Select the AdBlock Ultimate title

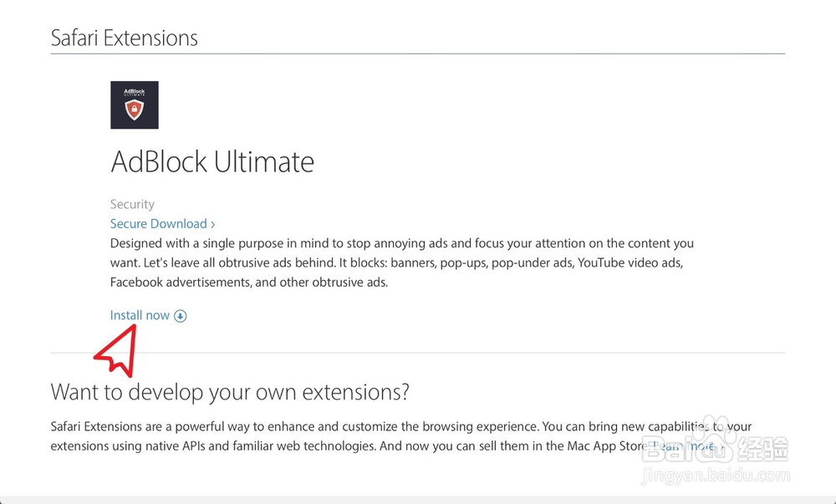212,161
